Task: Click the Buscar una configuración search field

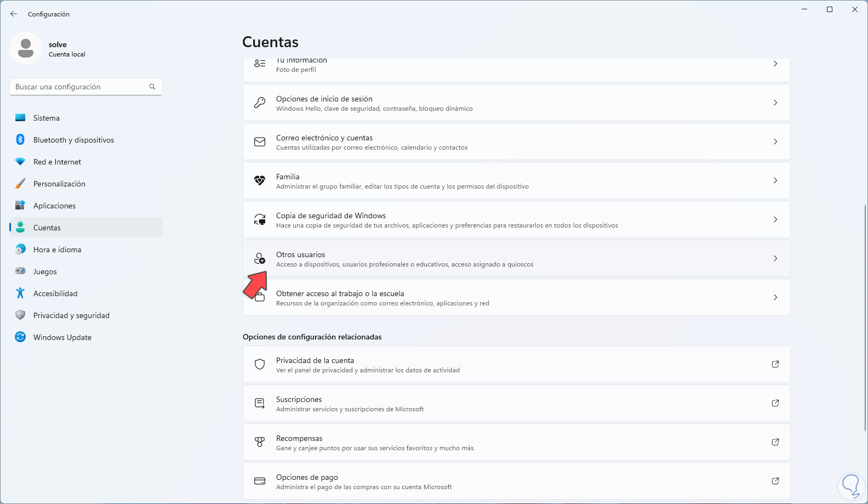Action: coord(79,87)
